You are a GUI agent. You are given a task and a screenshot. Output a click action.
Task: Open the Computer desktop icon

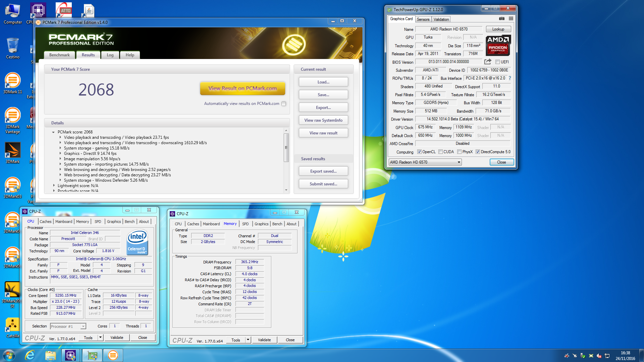coord(13,14)
